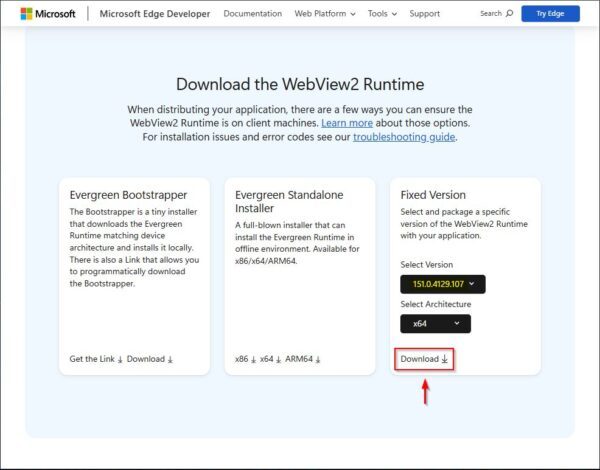Viewport: 600px width, 470px height.
Task: Open the Microsoft Edge Developer home link
Action: (x=155, y=14)
